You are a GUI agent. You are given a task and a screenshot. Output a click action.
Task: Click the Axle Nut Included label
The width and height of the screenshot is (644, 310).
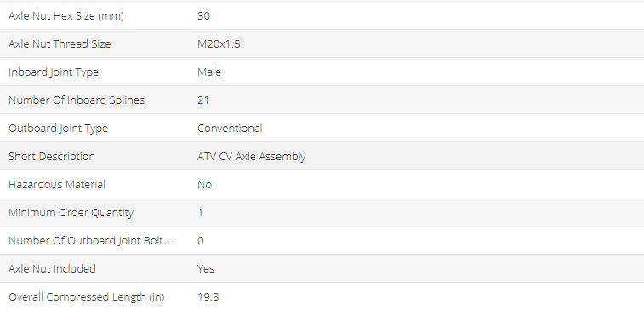point(52,269)
